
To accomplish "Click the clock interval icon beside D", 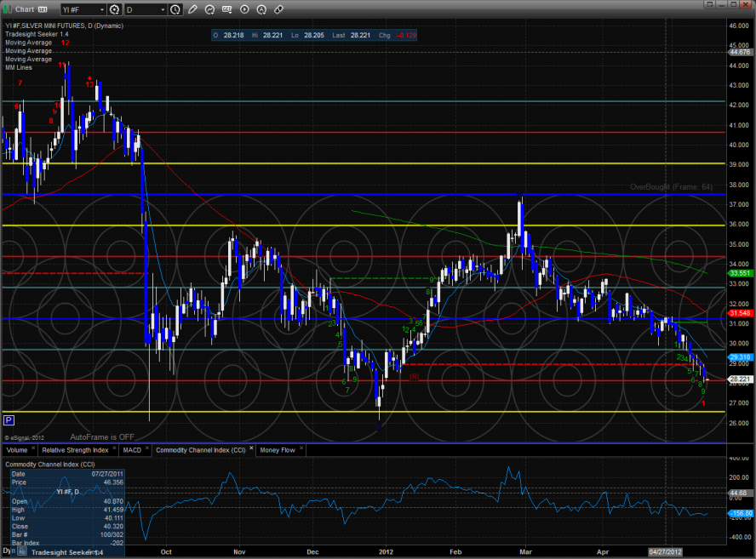I will pyautogui.click(x=175, y=9).
